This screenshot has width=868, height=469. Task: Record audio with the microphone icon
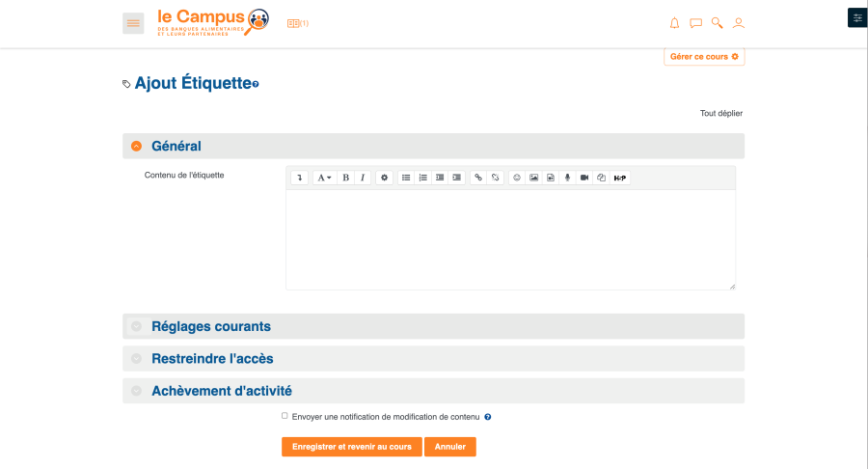pos(567,178)
